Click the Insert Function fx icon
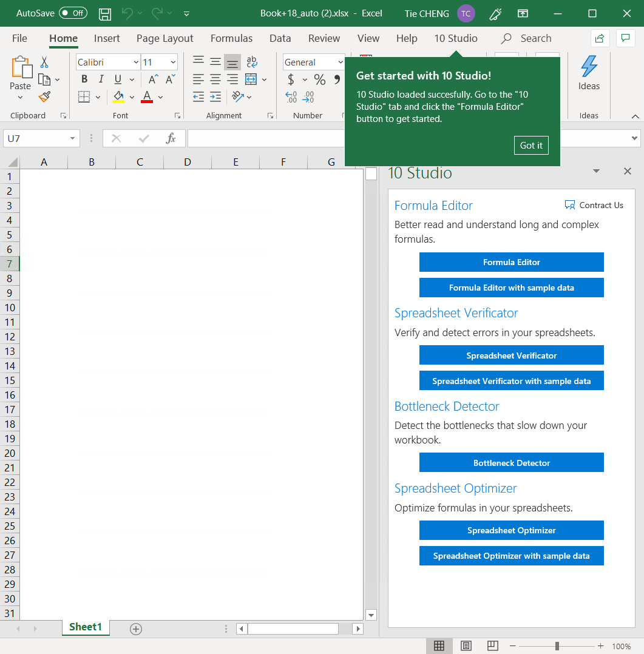Image resolution: width=644 pixels, height=654 pixels. click(171, 138)
